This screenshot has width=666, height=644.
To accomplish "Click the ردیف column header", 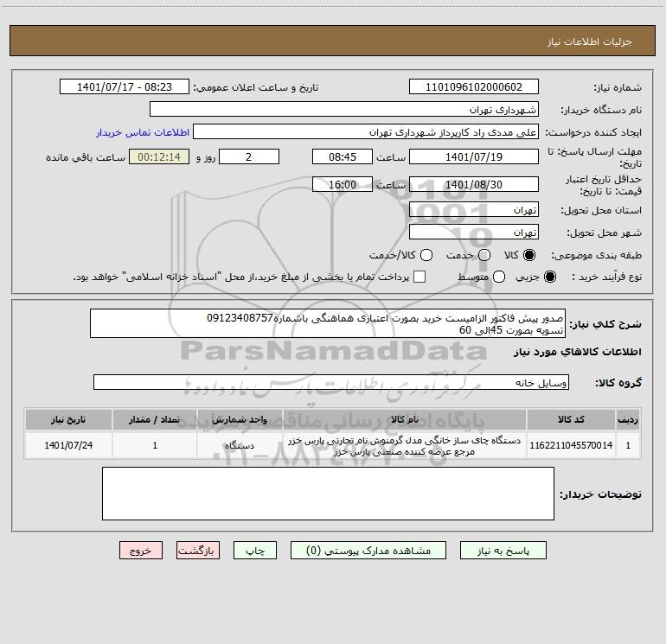I will 628,419.
